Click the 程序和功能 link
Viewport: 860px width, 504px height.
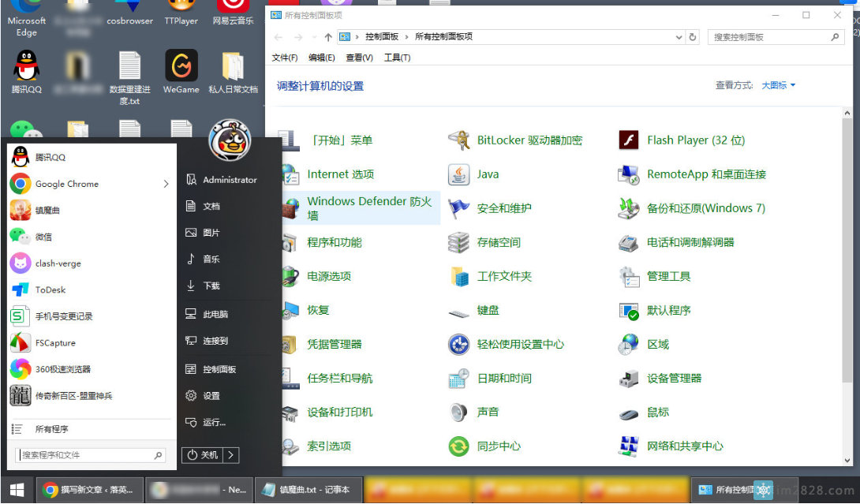click(x=335, y=242)
